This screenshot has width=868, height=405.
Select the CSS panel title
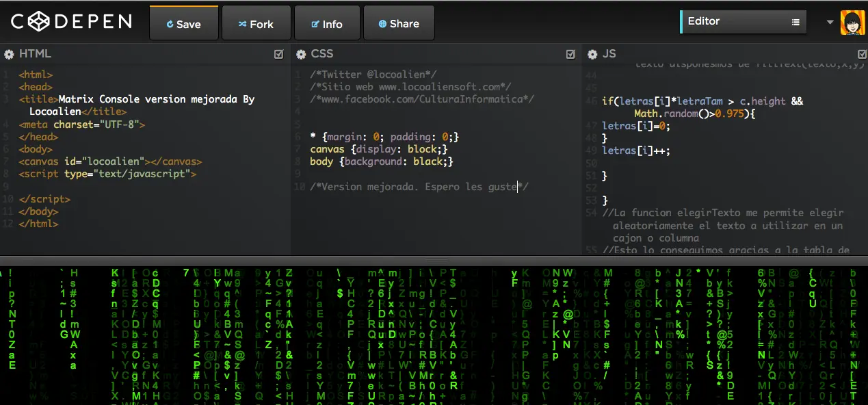pos(322,53)
